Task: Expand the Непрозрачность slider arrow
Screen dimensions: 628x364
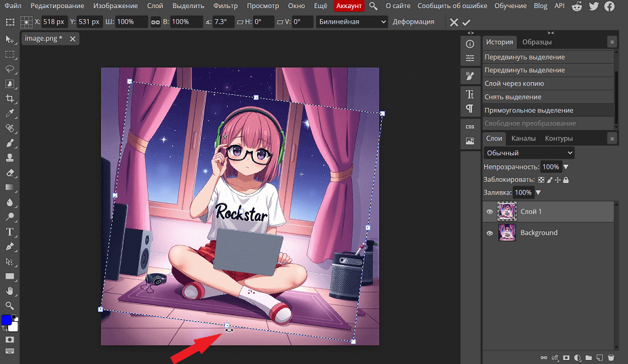Action: (x=566, y=167)
